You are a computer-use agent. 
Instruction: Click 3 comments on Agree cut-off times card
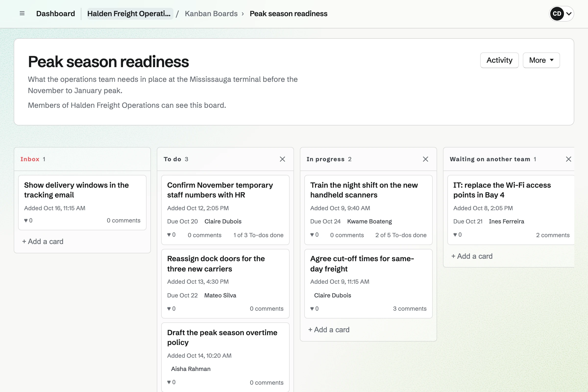(409, 309)
